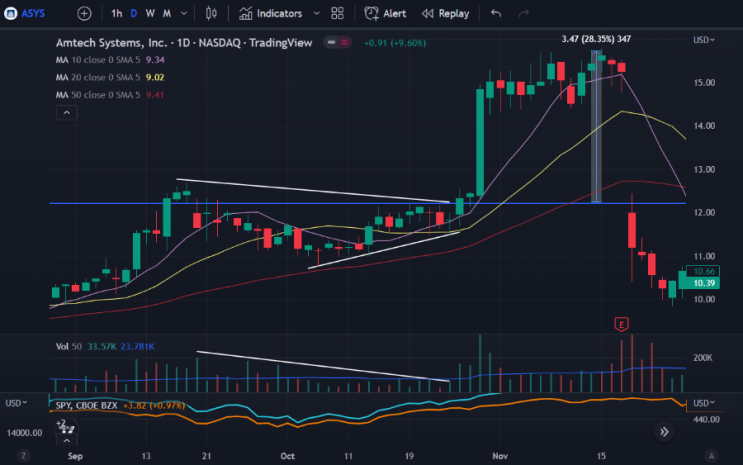The image size is (743, 465).
Task: Collapse the indicator legend with chevron
Action: pos(67,113)
